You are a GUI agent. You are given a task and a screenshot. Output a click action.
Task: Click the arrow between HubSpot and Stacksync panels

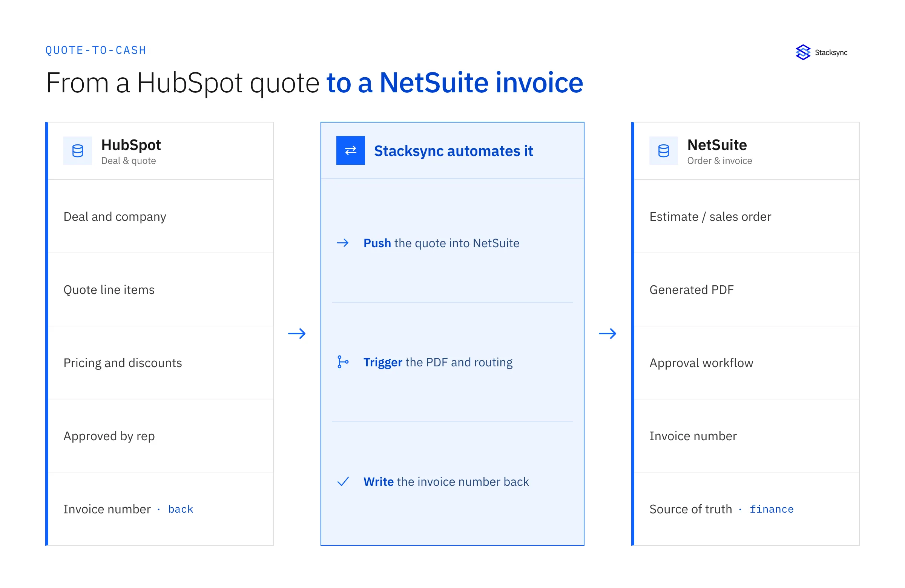pos(297,334)
